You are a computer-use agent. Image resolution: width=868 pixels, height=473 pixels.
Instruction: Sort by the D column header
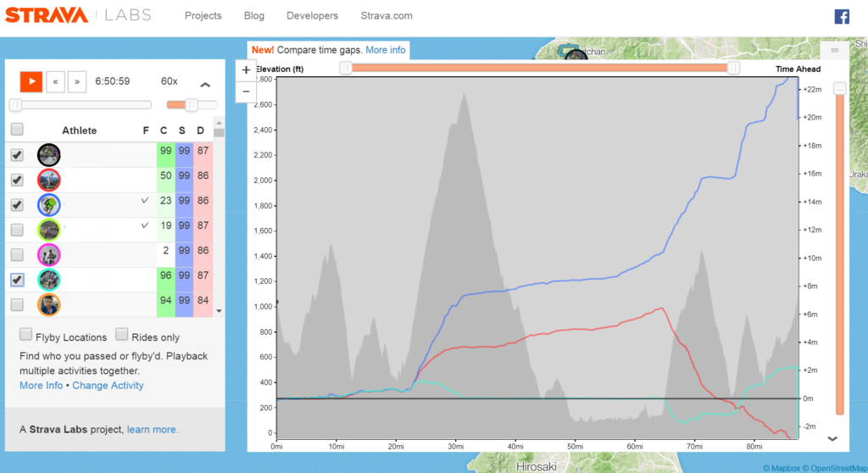tap(200, 131)
